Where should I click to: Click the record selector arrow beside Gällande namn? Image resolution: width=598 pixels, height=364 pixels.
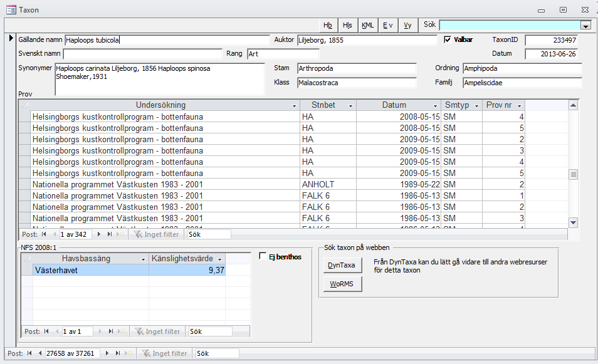[11, 38]
